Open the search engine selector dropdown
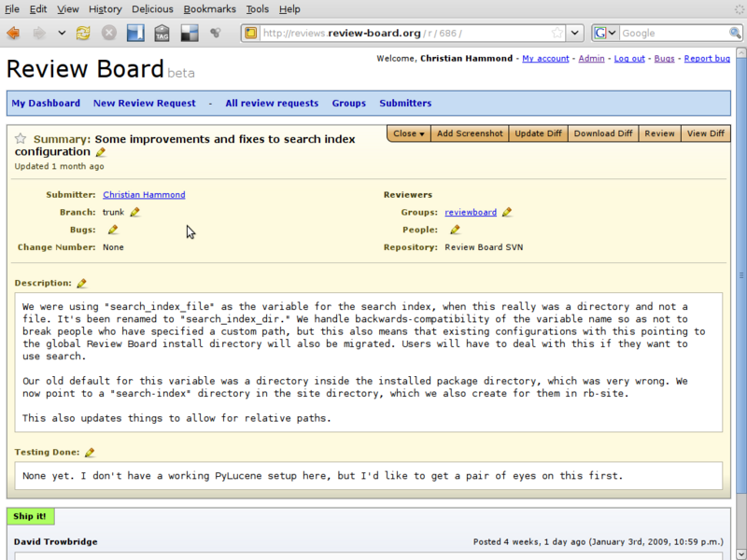Image resolution: width=747 pixels, height=560 pixels. coord(613,33)
